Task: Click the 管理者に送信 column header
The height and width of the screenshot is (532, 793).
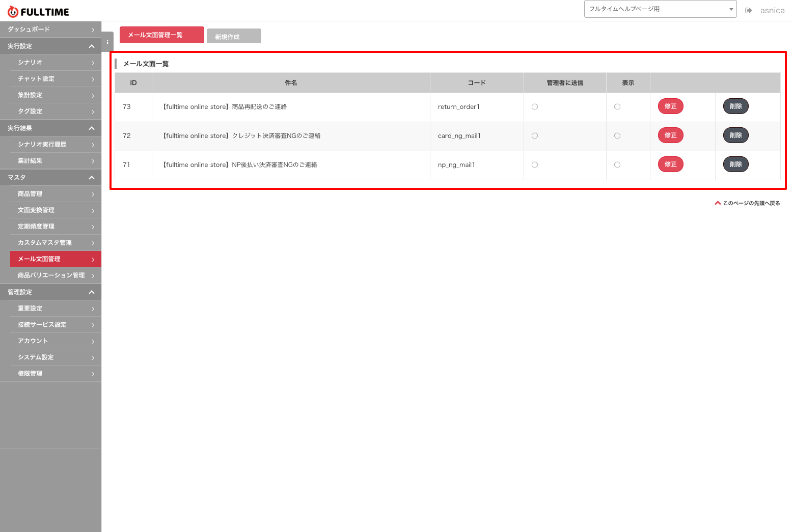Action: (x=565, y=83)
